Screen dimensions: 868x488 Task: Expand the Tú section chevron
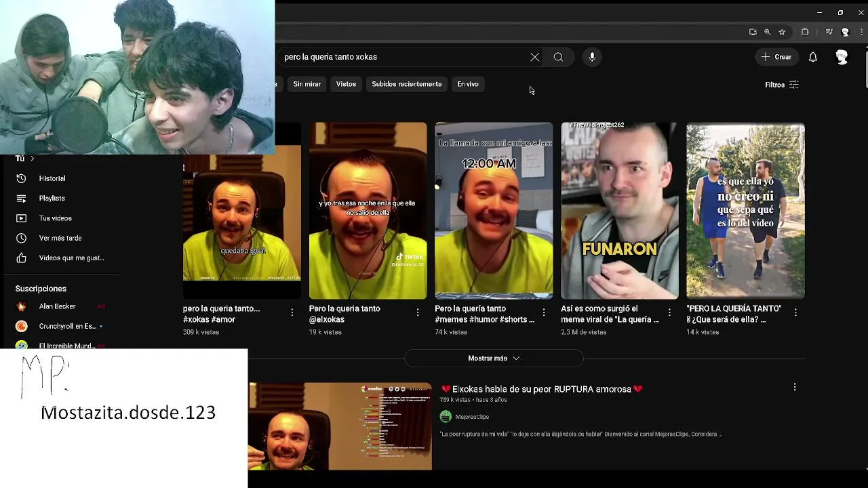32,159
